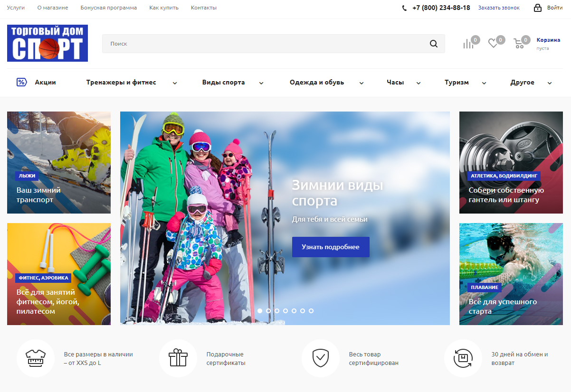Open the Фитнес, аэробика banner
Viewport: 571px width, 392px height.
point(59,274)
